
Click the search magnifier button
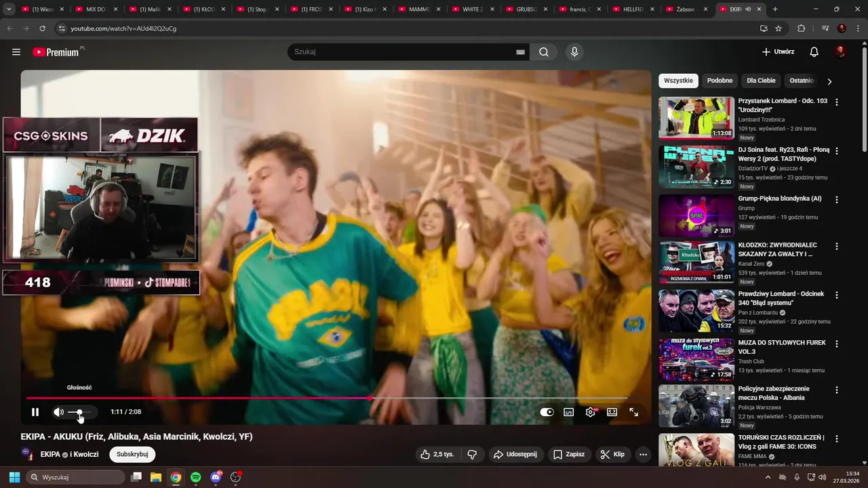544,52
